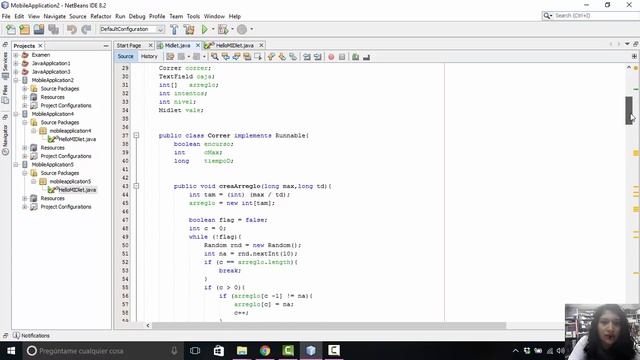Open the Run Project dropdown arrow
The width and height of the screenshot is (640, 360).
pos(213,29)
